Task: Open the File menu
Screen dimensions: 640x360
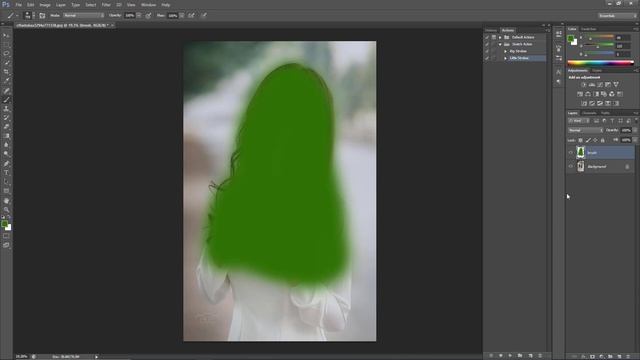Action: (x=18, y=5)
